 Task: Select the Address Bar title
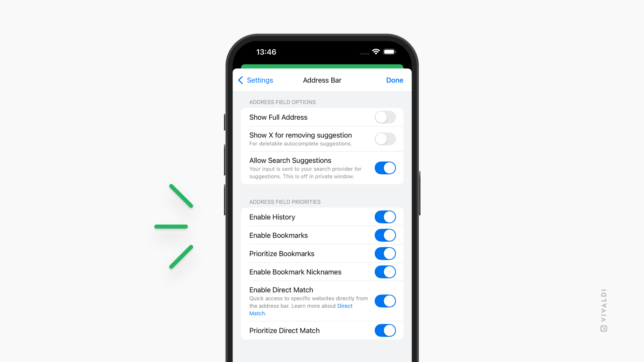point(322,80)
